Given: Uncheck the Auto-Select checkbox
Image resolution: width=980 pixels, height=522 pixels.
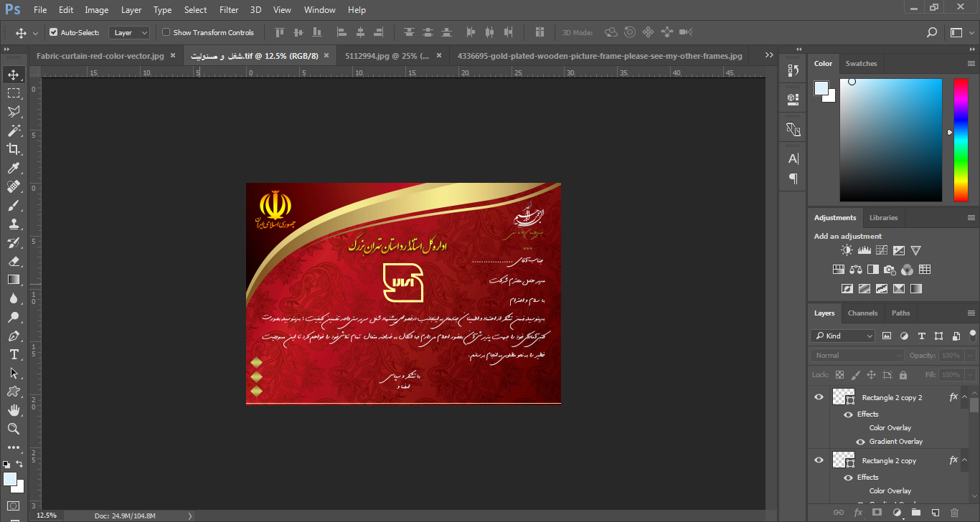Looking at the screenshot, I should pyautogui.click(x=54, y=32).
